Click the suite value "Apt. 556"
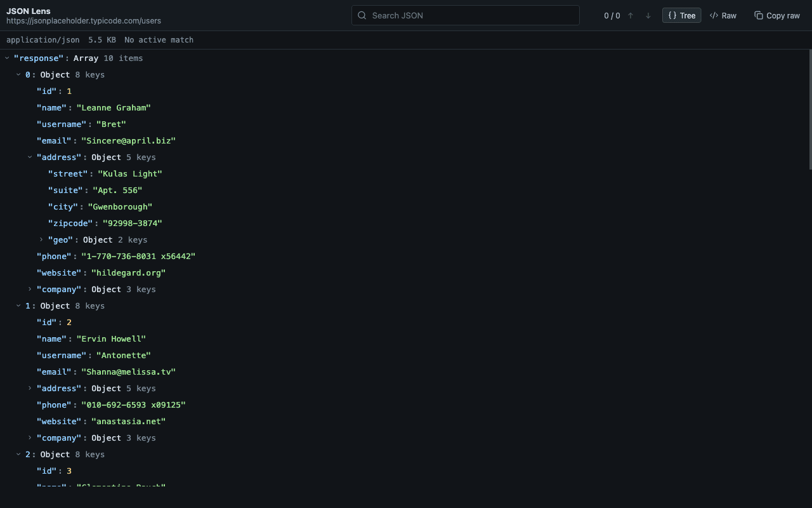The image size is (812, 508). click(117, 190)
